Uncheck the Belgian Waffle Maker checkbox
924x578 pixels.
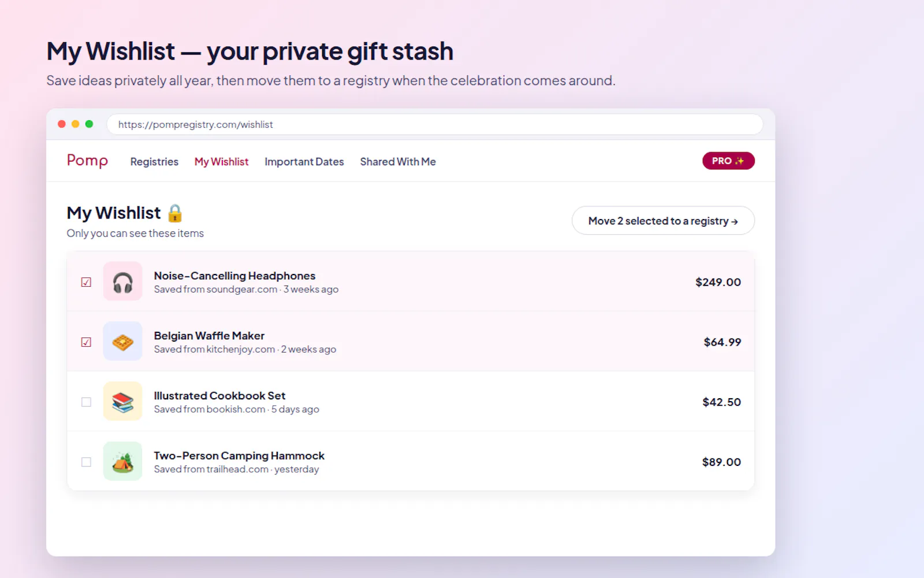point(86,342)
